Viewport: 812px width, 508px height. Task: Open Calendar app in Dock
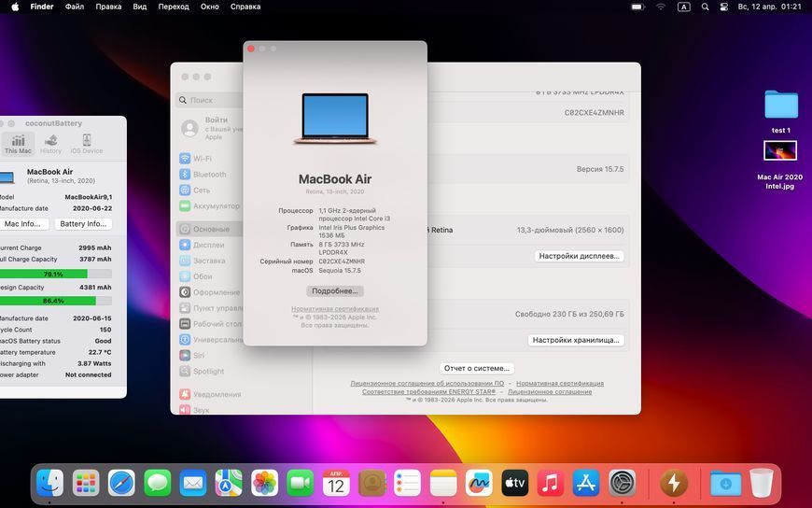tap(336, 483)
